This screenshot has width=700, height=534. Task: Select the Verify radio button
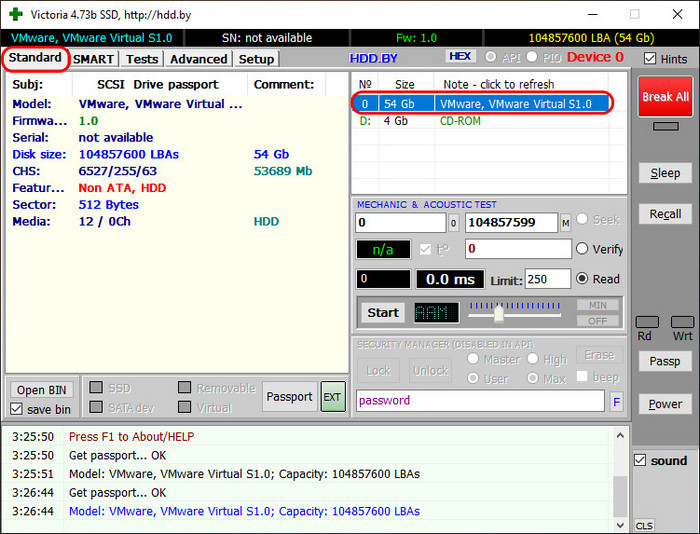click(x=582, y=249)
